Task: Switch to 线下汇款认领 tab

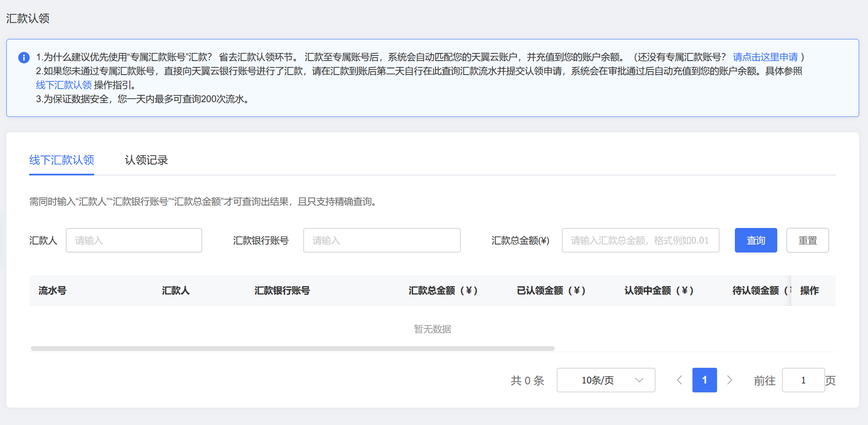Action: coord(61,160)
